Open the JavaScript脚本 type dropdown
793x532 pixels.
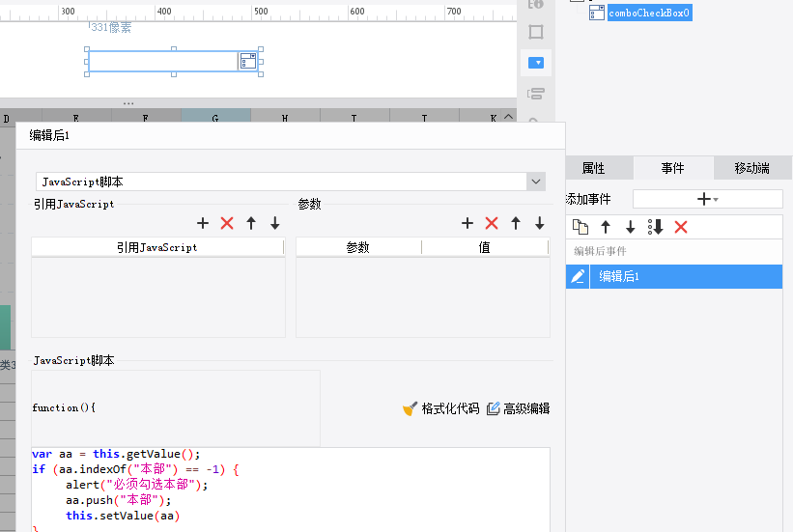tap(535, 182)
